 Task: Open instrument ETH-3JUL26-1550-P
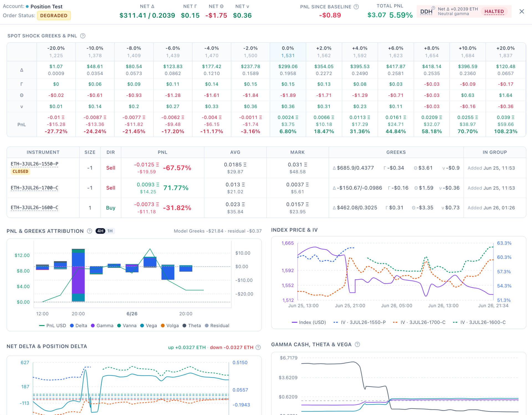[34, 164]
